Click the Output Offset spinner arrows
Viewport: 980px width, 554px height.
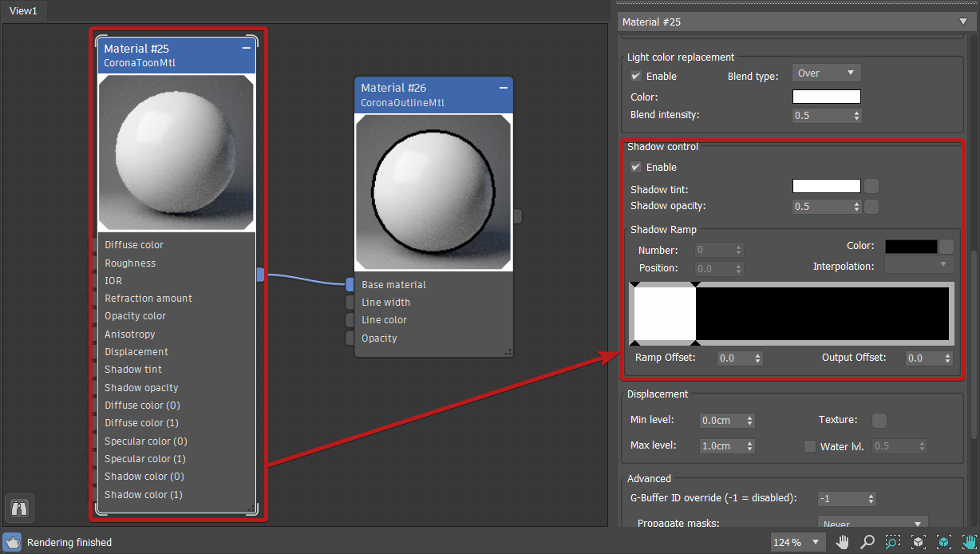(x=948, y=358)
